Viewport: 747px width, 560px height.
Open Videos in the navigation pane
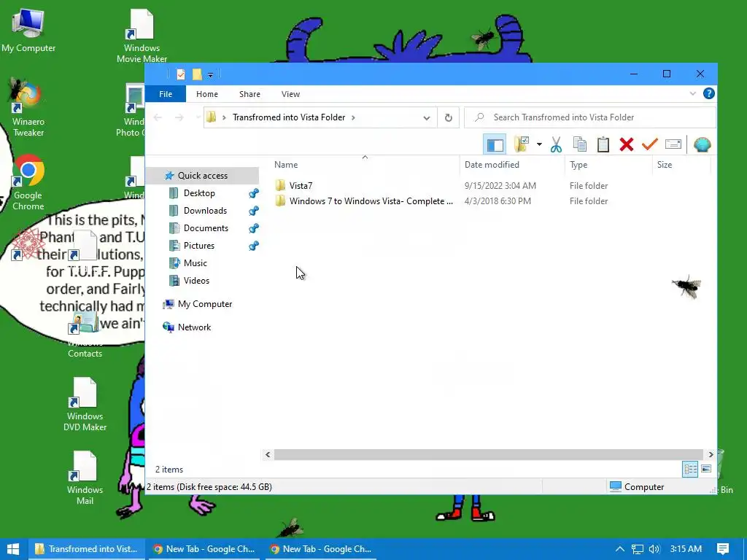point(196,281)
